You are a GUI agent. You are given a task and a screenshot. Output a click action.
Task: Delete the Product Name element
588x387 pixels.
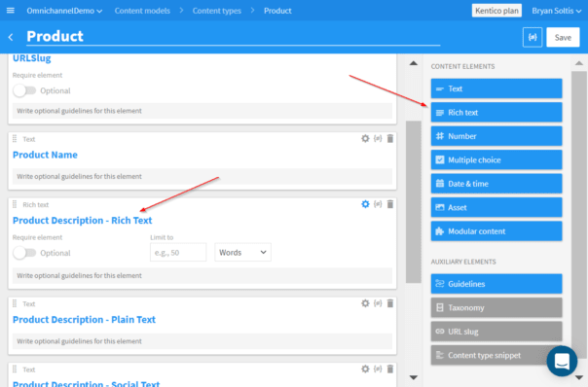tap(390, 139)
